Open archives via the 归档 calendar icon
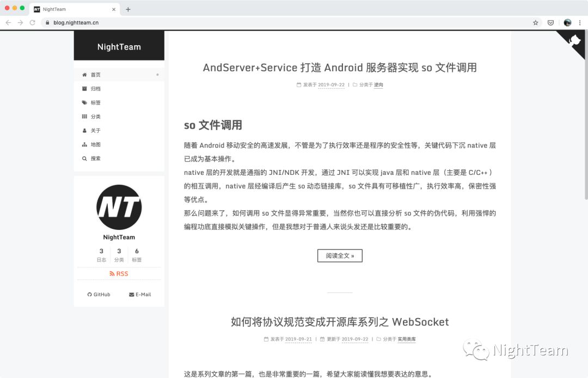 pyautogui.click(x=85, y=88)
